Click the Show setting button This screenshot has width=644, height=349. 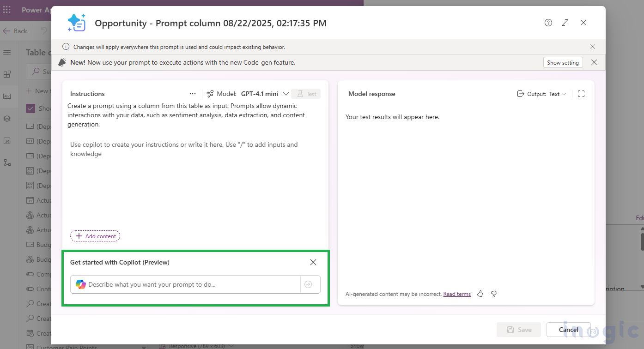click(x=563, y=62)
